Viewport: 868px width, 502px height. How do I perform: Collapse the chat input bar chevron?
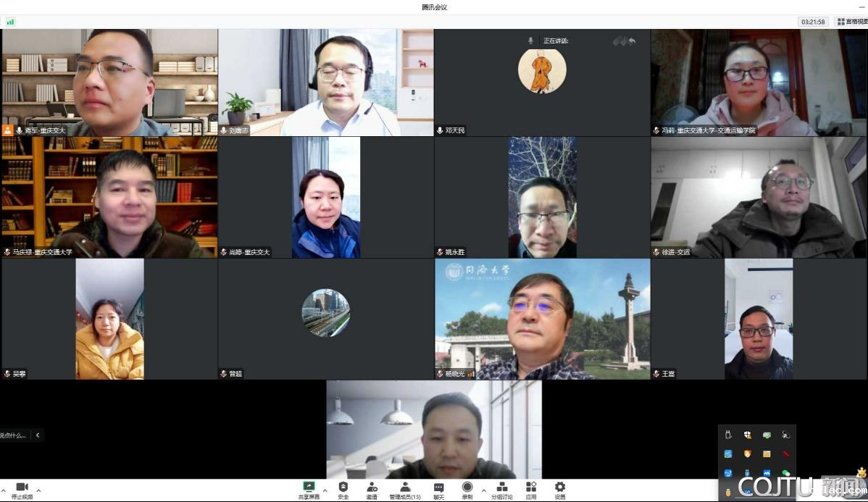(x=38, y=435)
